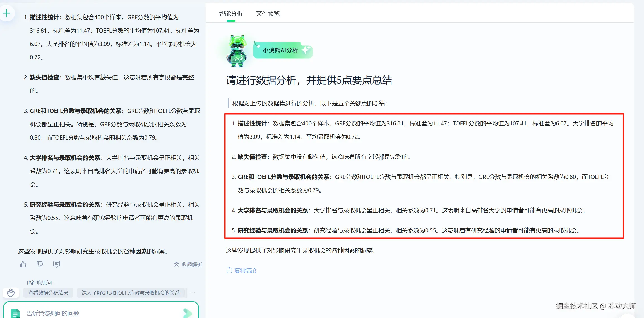Click the copy conclusion clipboard icon
The height and width of the screenshot is (318, 644).
tap(229, 270)
